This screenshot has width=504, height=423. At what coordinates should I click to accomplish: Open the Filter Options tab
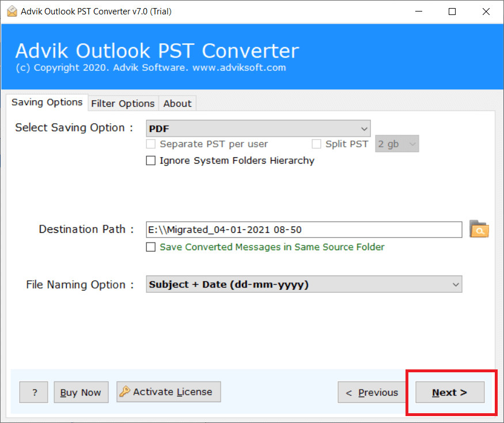coord(123,104)
